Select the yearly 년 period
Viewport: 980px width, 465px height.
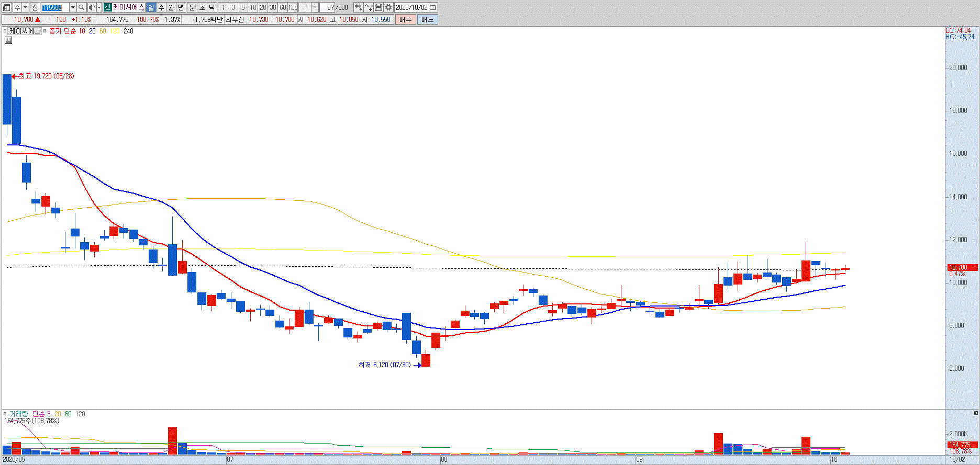[x=181, y=7]
